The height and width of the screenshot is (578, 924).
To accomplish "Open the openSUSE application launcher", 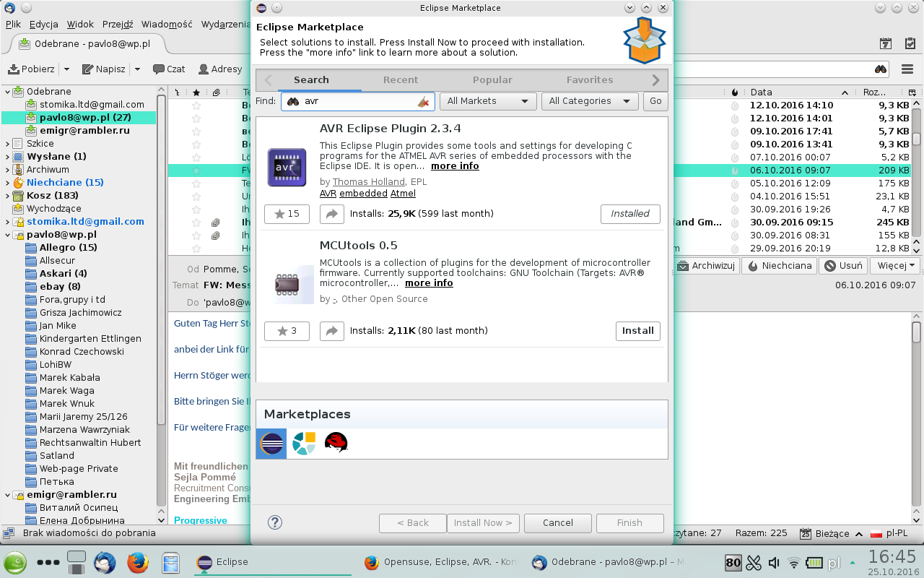I will pyautogui.click(x=16, y=562).
